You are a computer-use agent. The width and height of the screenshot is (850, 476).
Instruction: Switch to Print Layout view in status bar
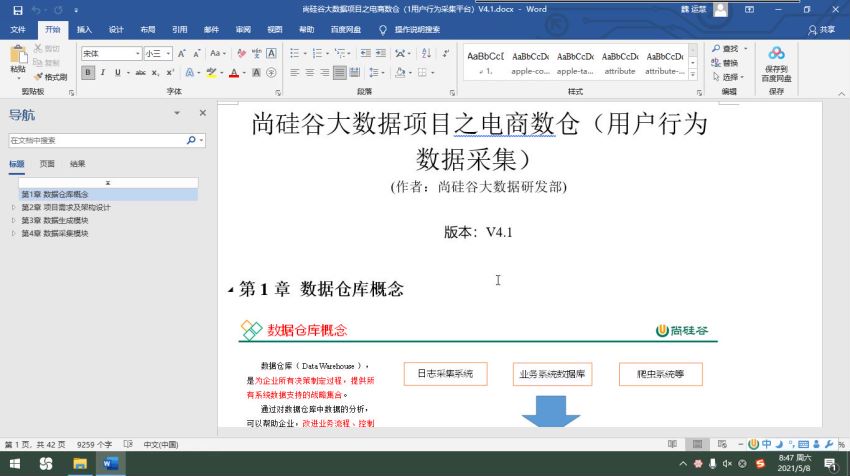click(697, 444)
